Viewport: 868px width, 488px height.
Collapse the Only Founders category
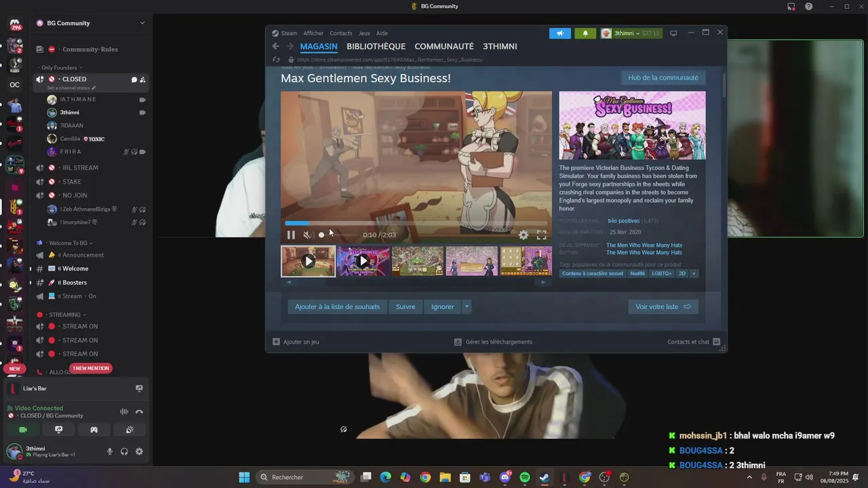coord(62,68)
